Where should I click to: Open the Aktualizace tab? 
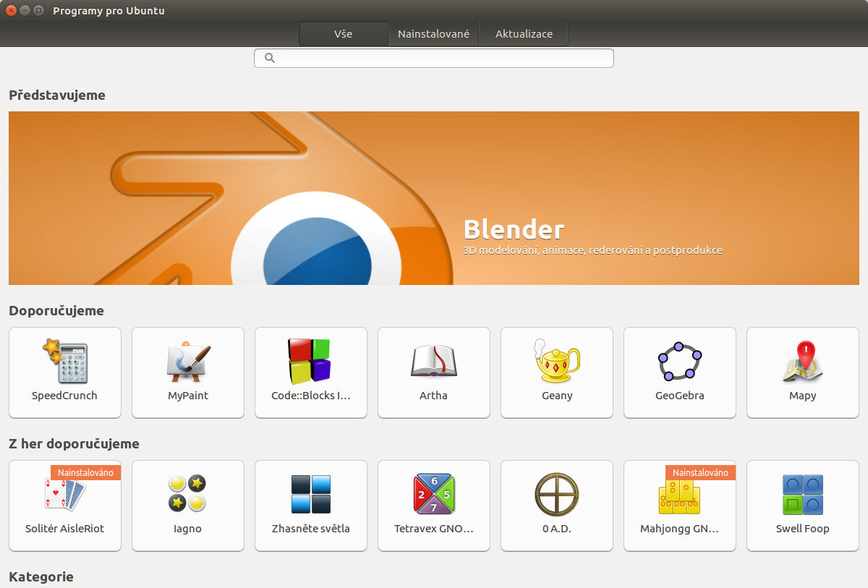(524, 34)
